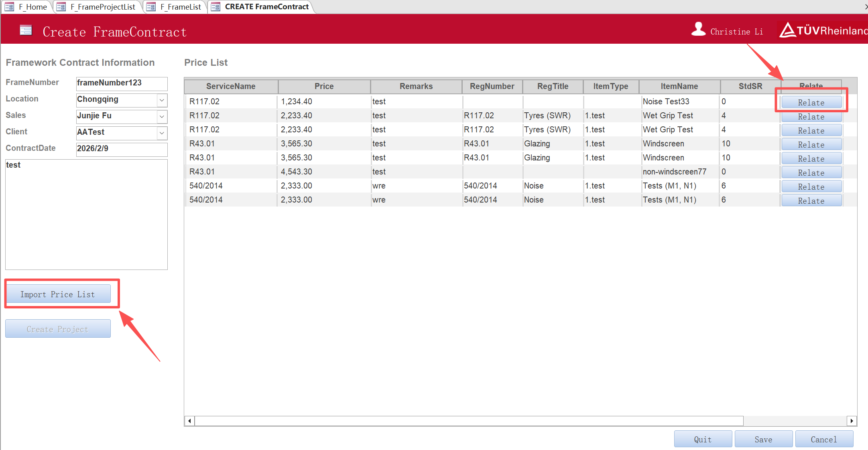This screenshot has height=450, width=868.
Task: Click Import Price List button
Action: tap(58, 294)
